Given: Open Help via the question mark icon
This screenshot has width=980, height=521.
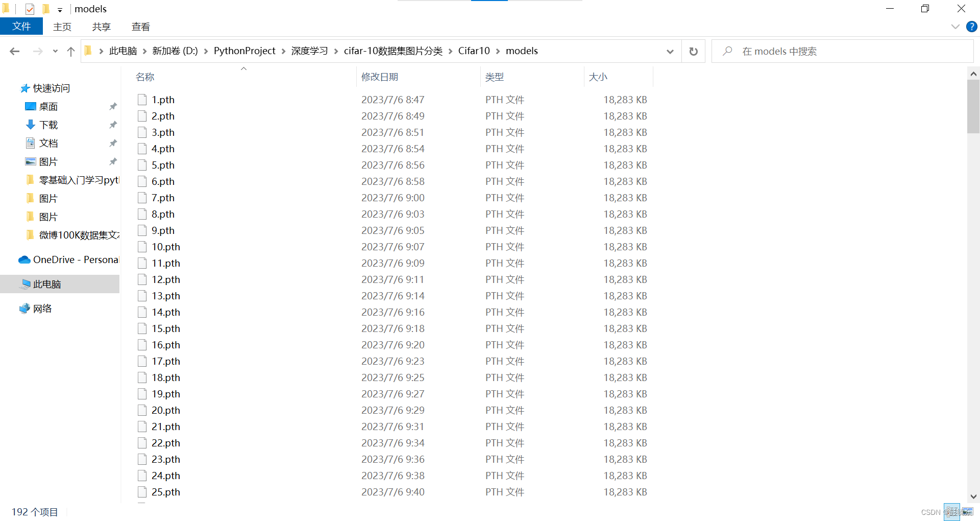Looking at the screenshot, I should click(x=971, y=27).
